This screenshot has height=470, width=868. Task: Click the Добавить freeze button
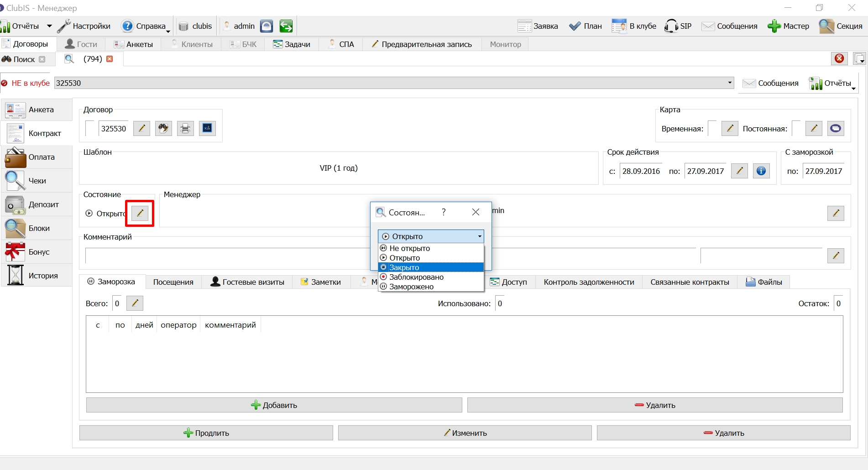point(274,405)
